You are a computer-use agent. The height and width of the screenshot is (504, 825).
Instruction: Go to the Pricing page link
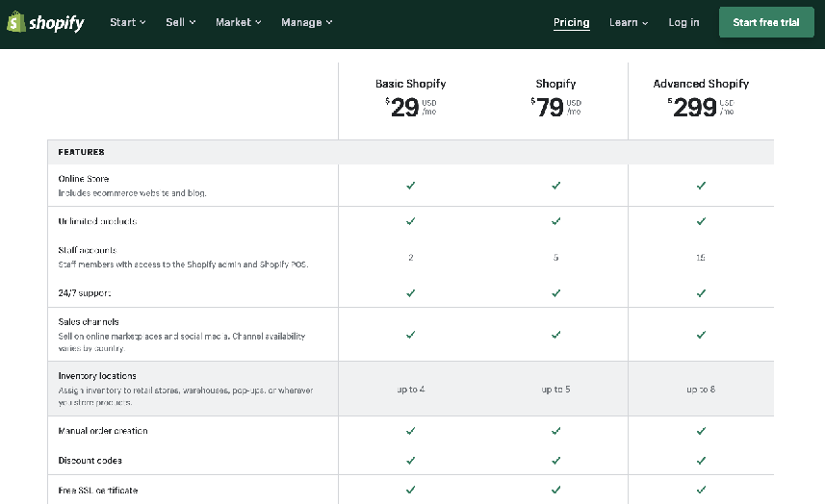[572, 22]
